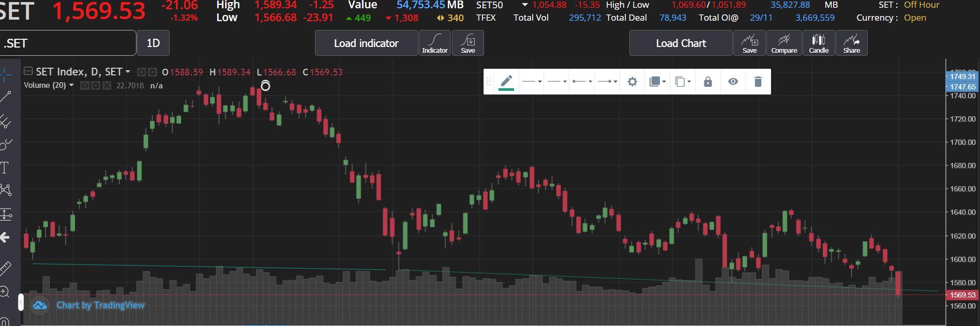Click the 1749.31 price axis label
Viewport: 980px width, 326px height.
(x=962, y=76)
